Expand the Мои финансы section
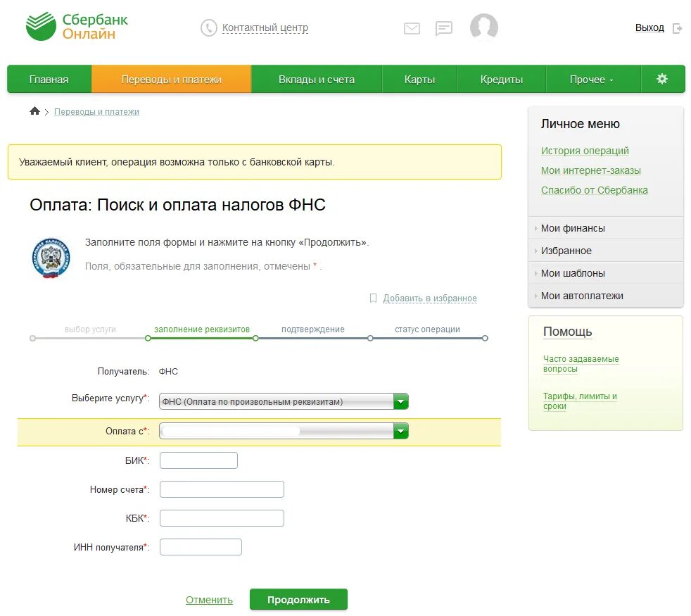The width and height of the screenshot is (691, 616). 606,228
